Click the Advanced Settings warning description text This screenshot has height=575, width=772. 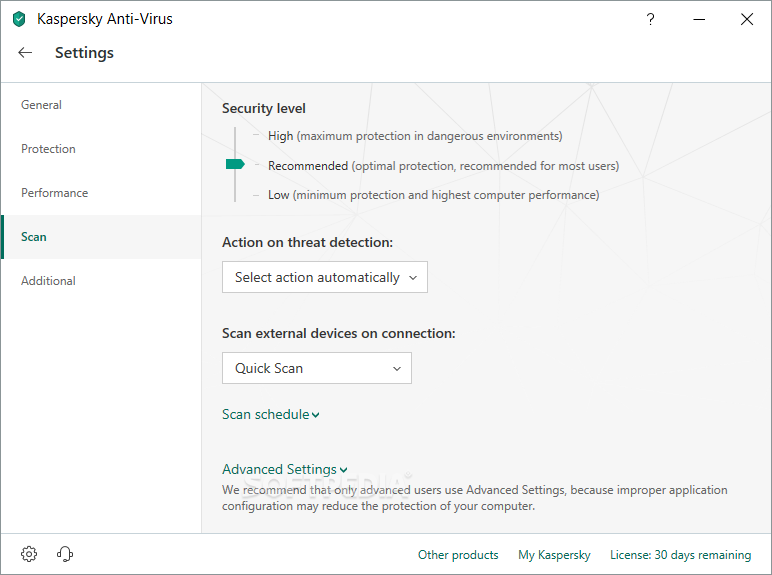coord(475,498)
